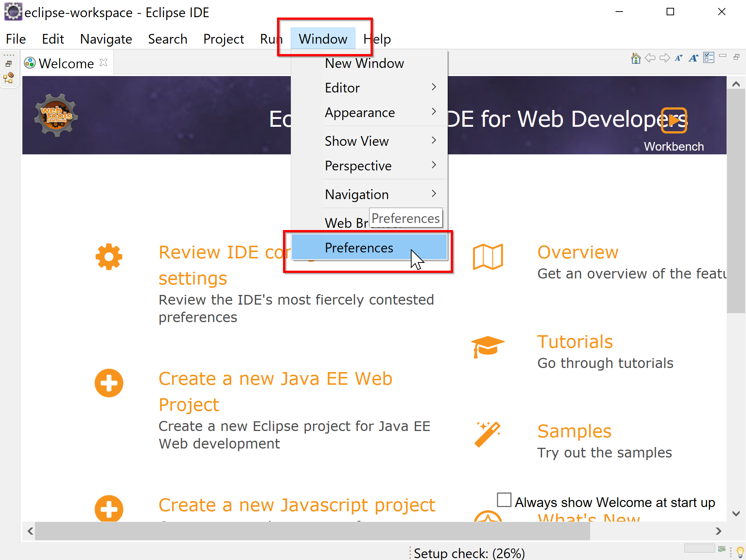Click the magic wand Samples icon
The width and height of the screenshot is (746, 560).
(x=488, y=434)
